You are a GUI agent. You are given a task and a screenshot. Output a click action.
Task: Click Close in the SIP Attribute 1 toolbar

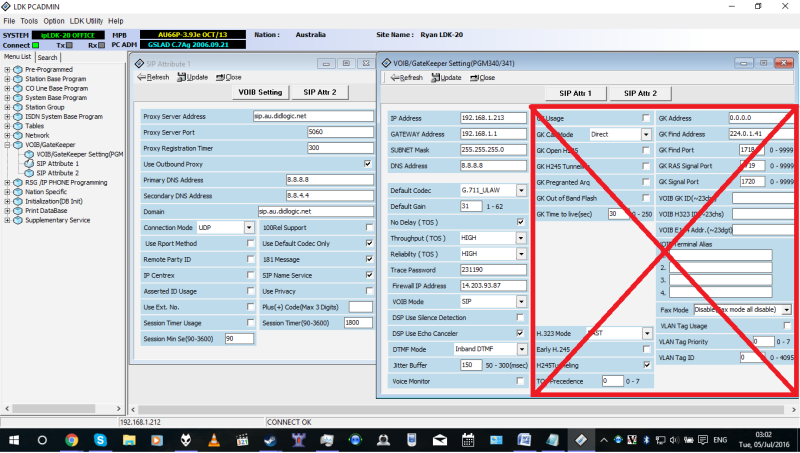point(229,77)
